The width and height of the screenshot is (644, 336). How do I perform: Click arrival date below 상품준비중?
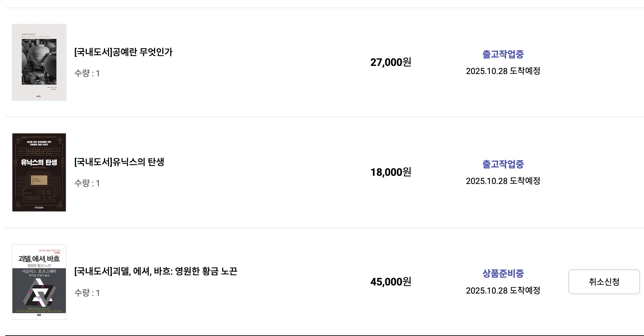pyautogui.click(x=503, y=290)
